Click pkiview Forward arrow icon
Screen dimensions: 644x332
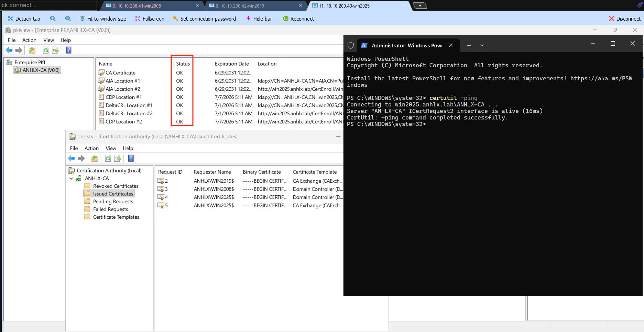(19, 50)
